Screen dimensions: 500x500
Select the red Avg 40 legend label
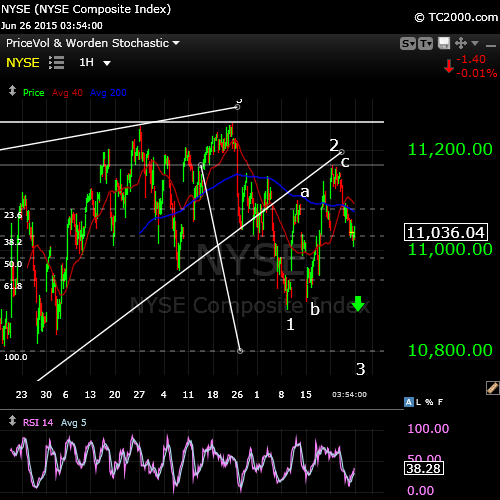(x=67, y=93)
